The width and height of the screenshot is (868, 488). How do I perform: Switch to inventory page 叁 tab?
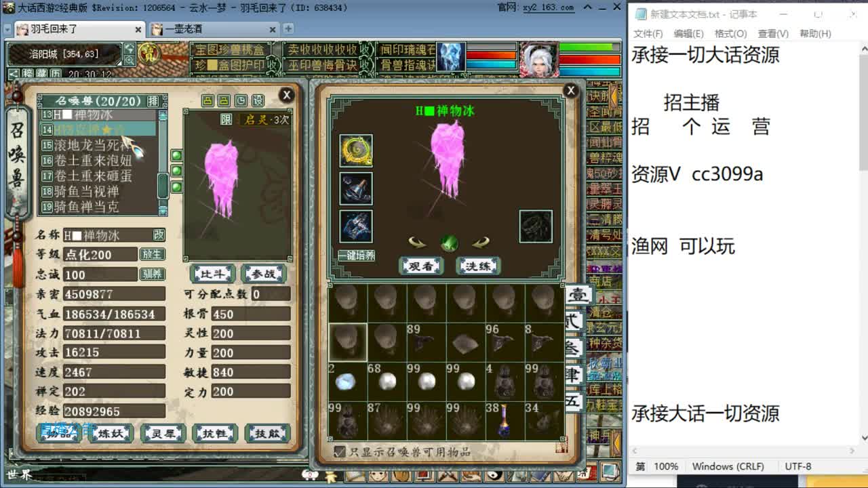click(x=574, y=348)
